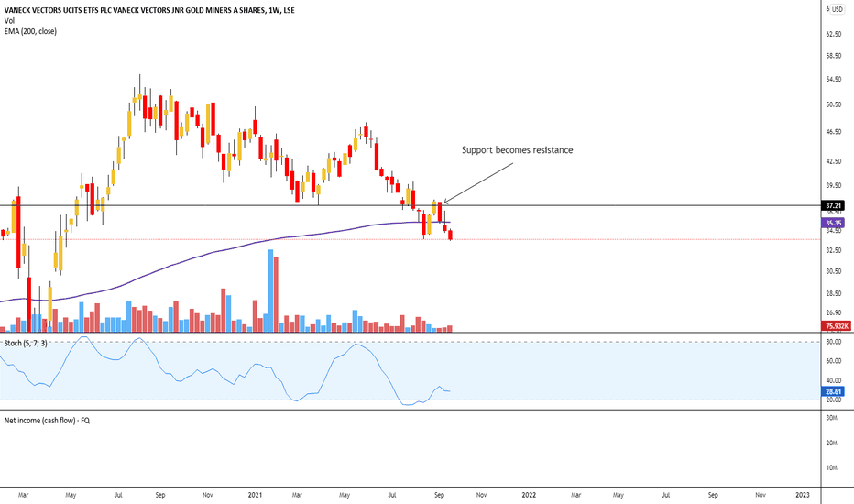
Task: Select the Stoch (5, 7, 3) indicator label
Action: [x=26, y=344]
